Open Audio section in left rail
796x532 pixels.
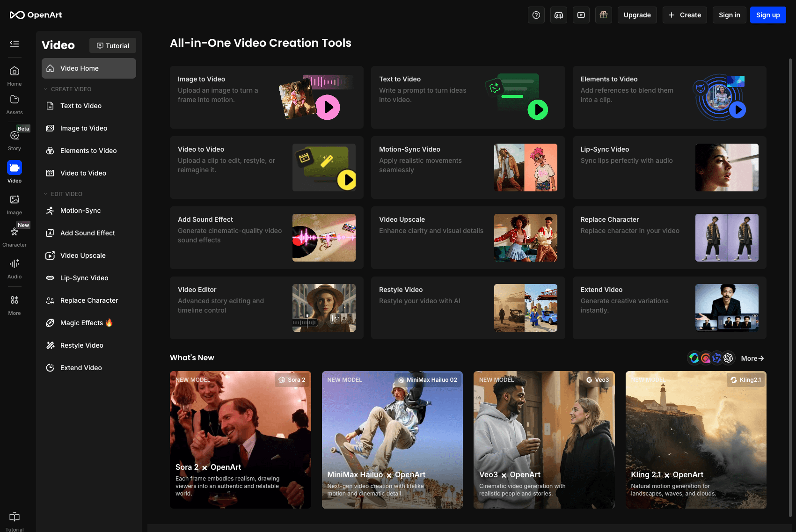tap(15, 268)
